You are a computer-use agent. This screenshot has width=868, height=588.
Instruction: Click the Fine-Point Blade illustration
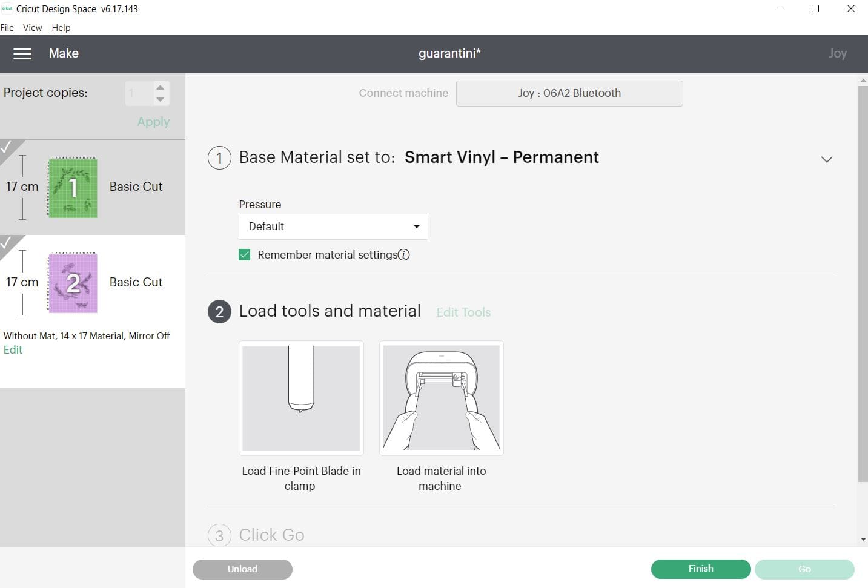pos(301,398)
